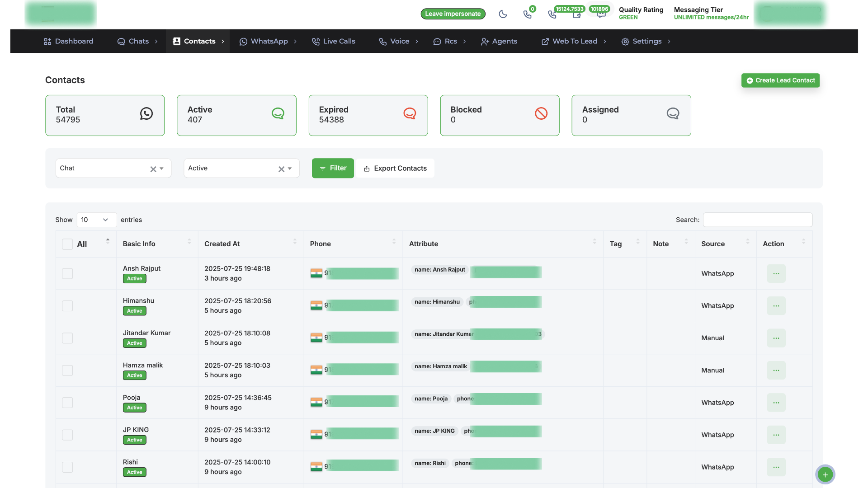
Task: Open the WhatsApp menu in the navbar
Action: 268,41
